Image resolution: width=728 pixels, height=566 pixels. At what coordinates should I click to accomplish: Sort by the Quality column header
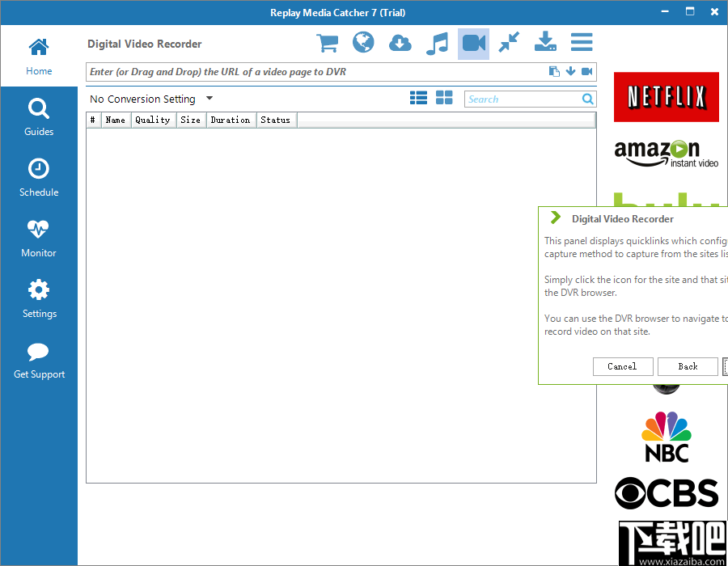[x=153, y=120]
